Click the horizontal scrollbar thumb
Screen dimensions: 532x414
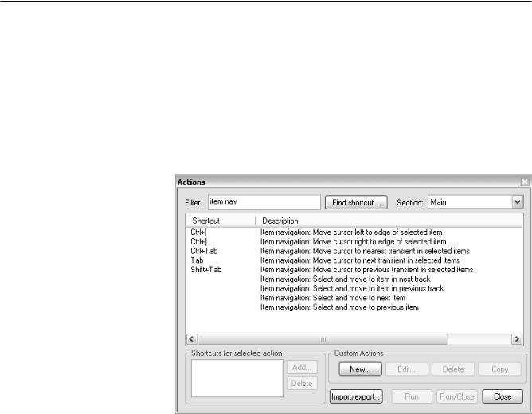(x=323, y=339)
